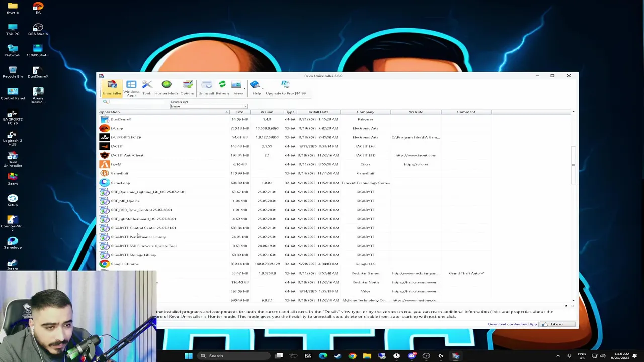Open the Control Panel desktop icon
This screenshot has height=362, width=644.
13,93
